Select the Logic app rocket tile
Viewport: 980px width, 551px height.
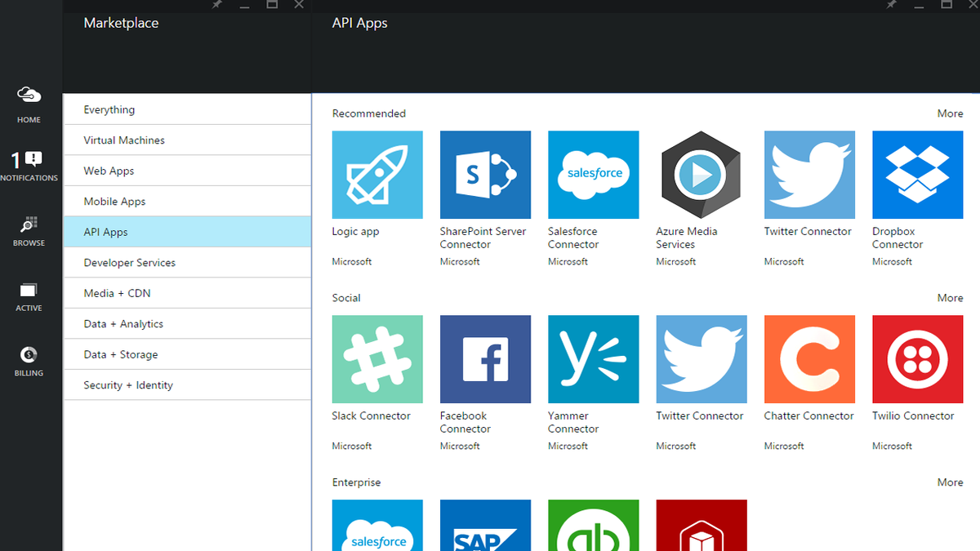(x=377, y=175)
